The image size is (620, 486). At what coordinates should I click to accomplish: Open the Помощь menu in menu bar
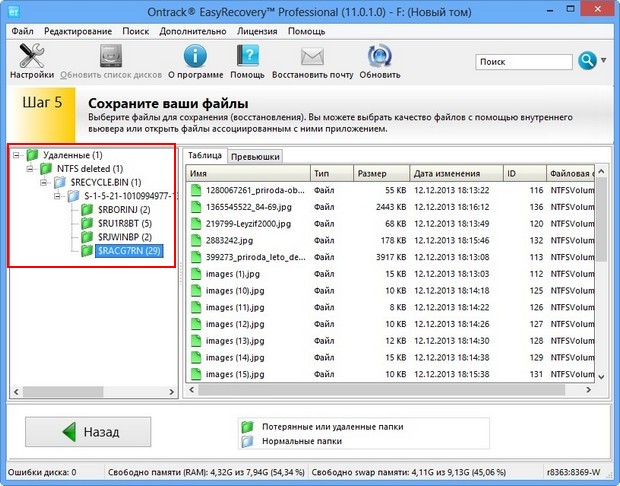click(306, 31)
